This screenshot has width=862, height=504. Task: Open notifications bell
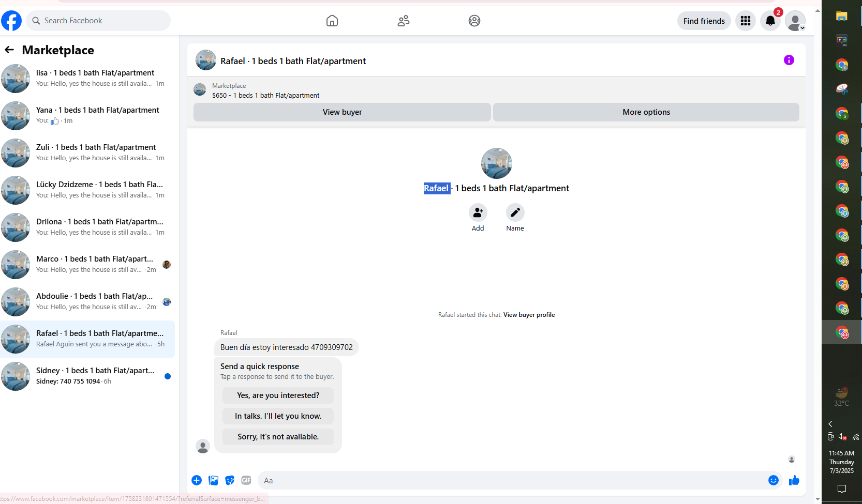pos(770,21)
